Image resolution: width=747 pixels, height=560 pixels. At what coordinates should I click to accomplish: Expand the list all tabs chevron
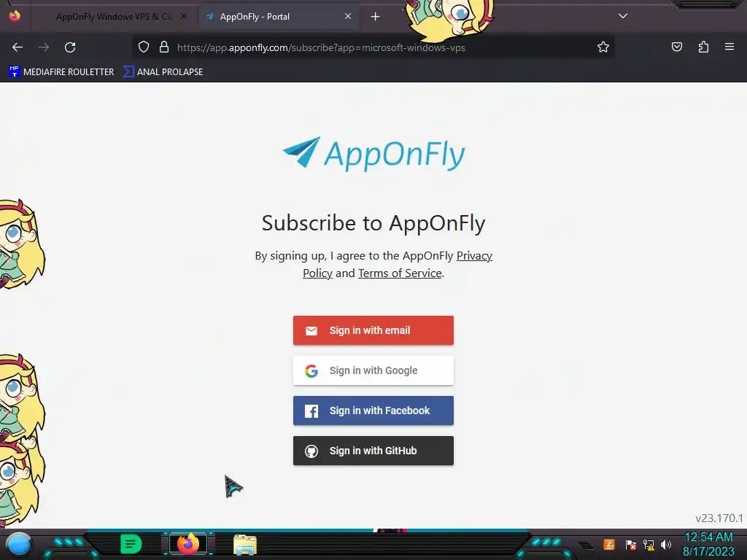click(623, 16)
